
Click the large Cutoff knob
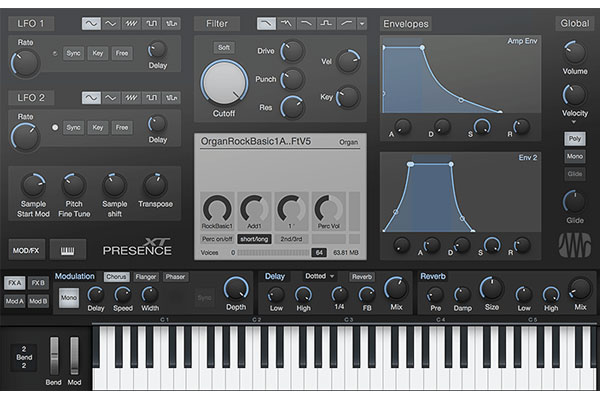224,83
